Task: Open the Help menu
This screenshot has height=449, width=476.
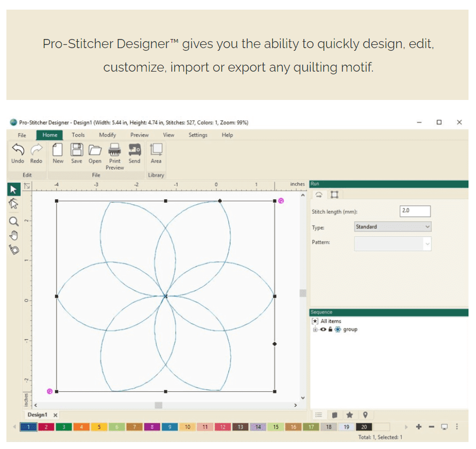Action: pos(227,135)
